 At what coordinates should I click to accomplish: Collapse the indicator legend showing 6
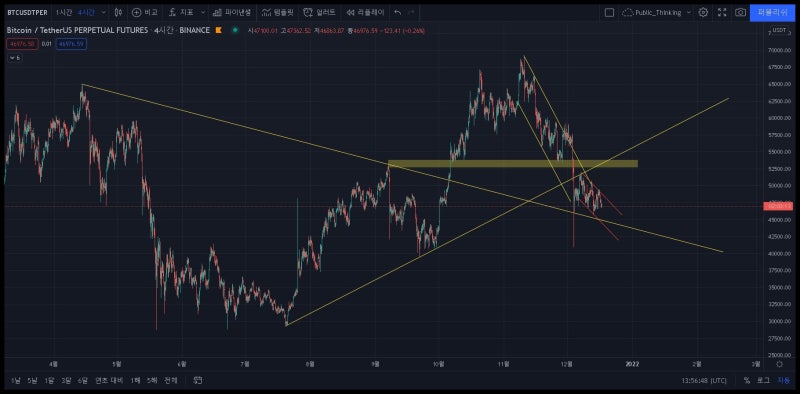(x=15, y=58)
